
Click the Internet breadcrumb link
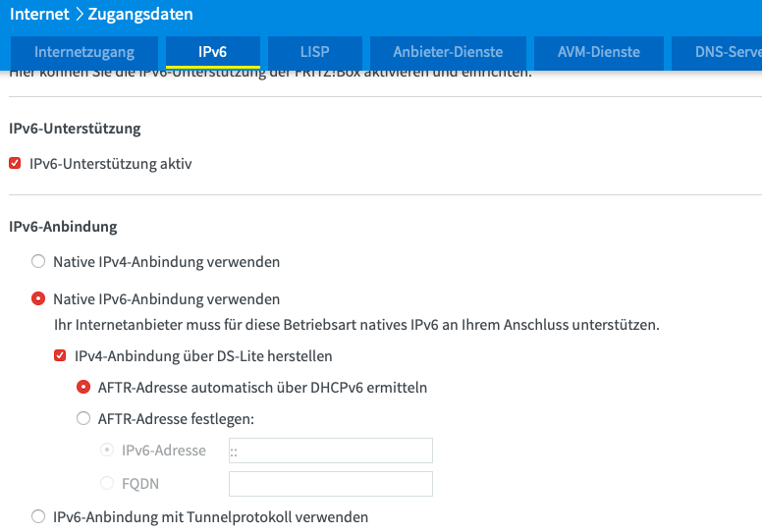click(39, 14)
